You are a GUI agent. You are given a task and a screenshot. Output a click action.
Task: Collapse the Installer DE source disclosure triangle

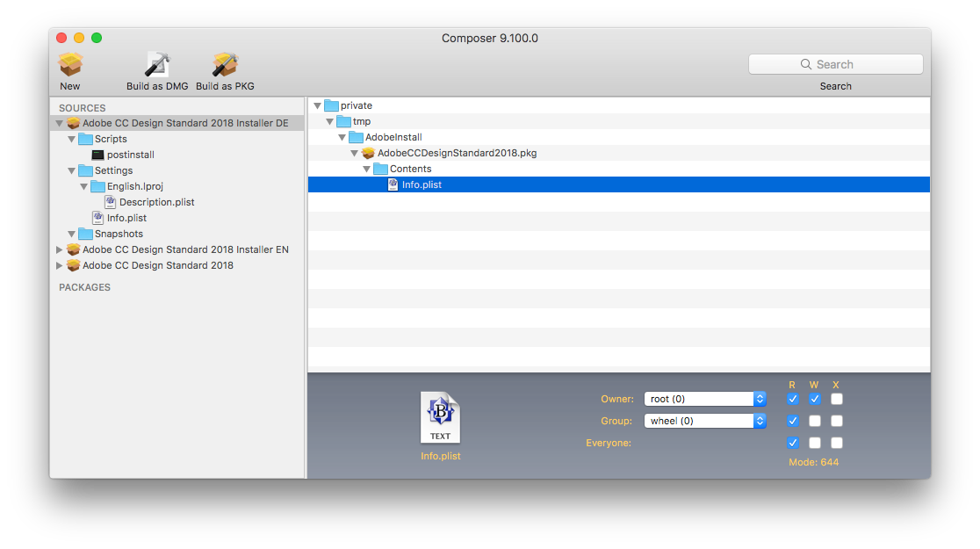tap(60, 123)
